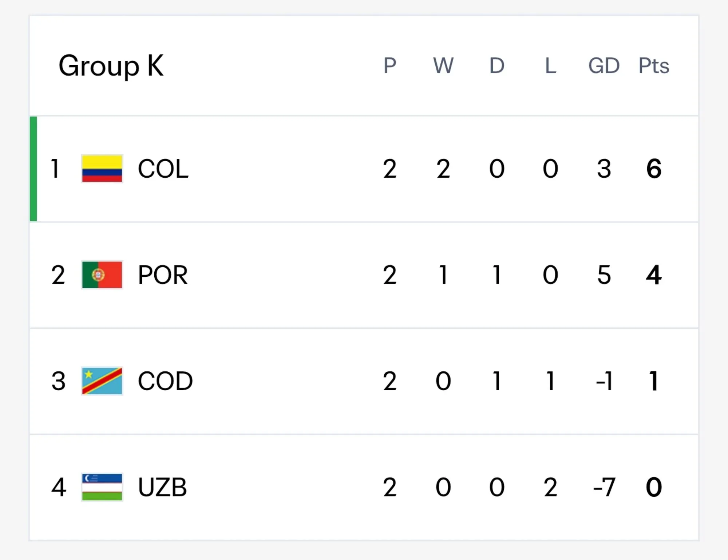This screenshot has height=560, width=728.
Task: Select the UZB team name
Action: pyautogui.click(x=162, y=487)
